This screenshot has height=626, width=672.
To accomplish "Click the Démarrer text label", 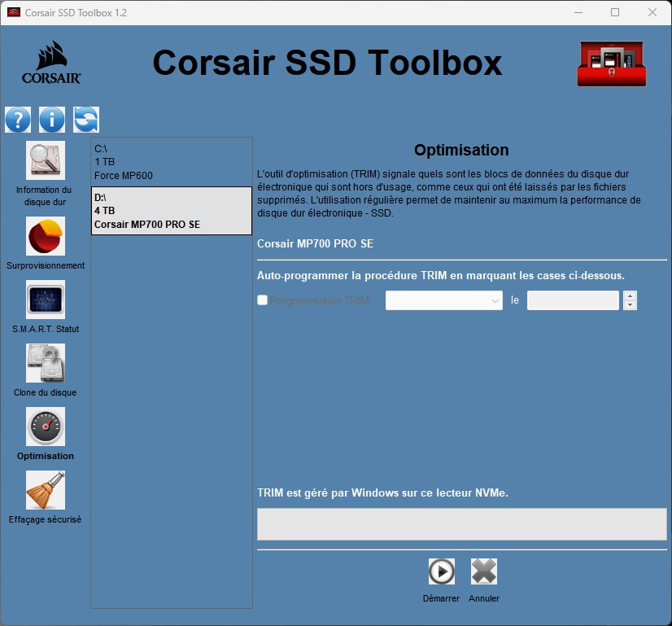I will pos(441,598).
